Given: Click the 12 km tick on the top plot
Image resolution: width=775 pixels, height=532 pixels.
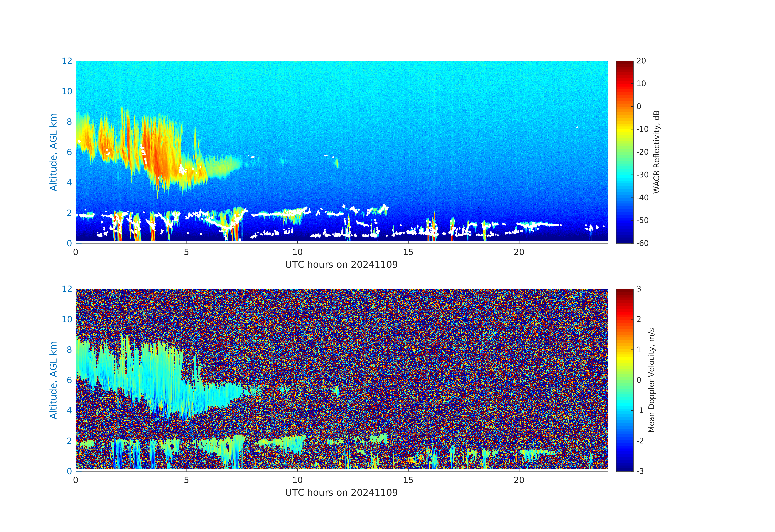Looking at the screenshot, I should [x=67, y=61].
